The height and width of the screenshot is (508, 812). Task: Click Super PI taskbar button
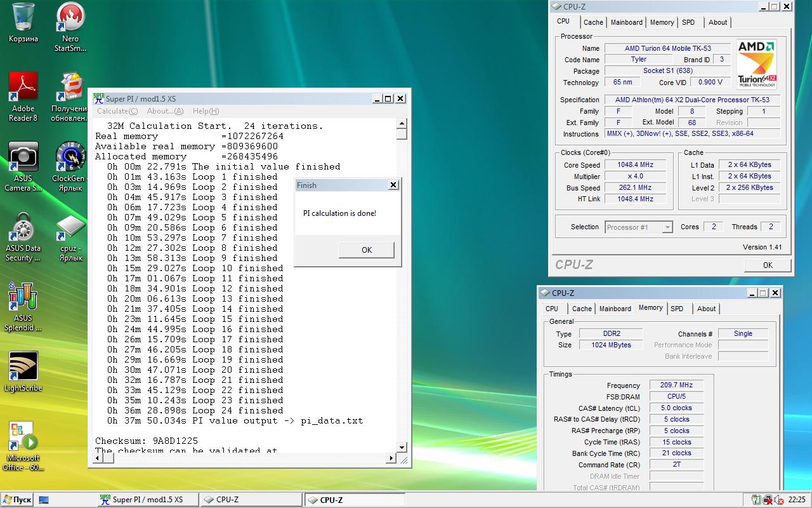point(147,500)
